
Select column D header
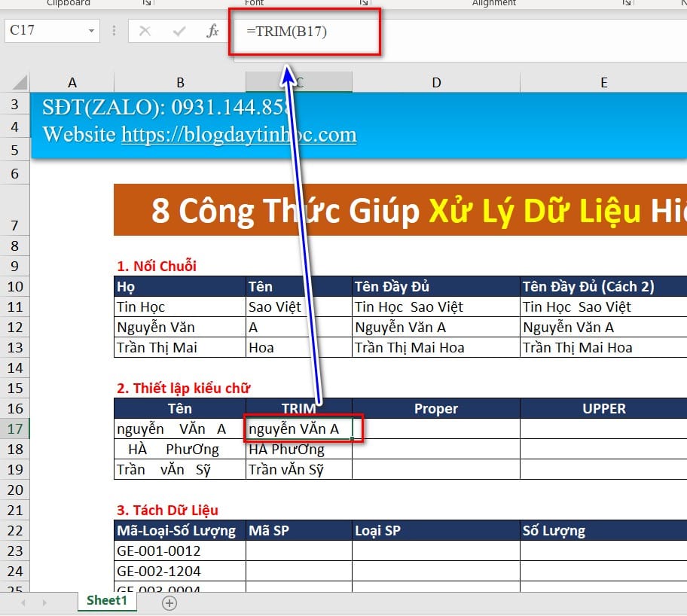436,82
